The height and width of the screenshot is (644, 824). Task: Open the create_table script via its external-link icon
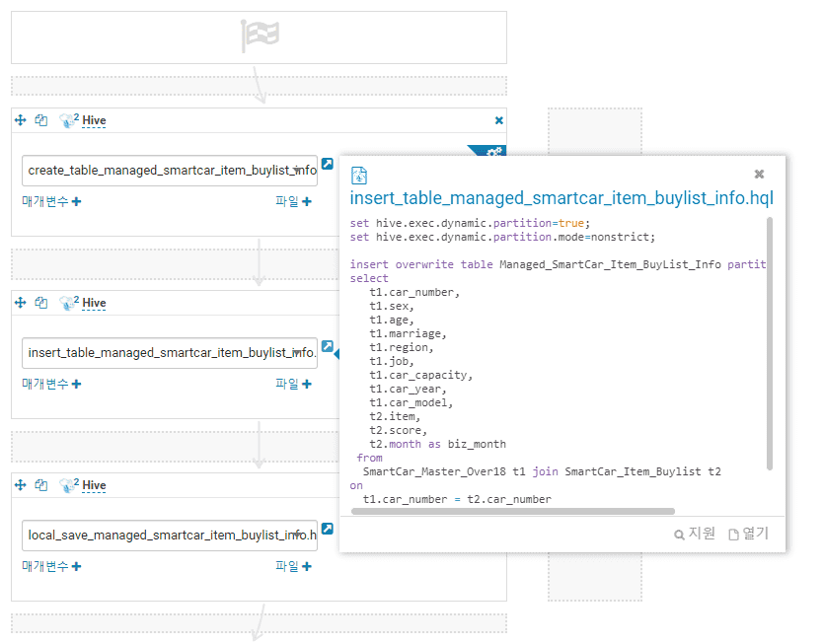[x=328, y=164]
